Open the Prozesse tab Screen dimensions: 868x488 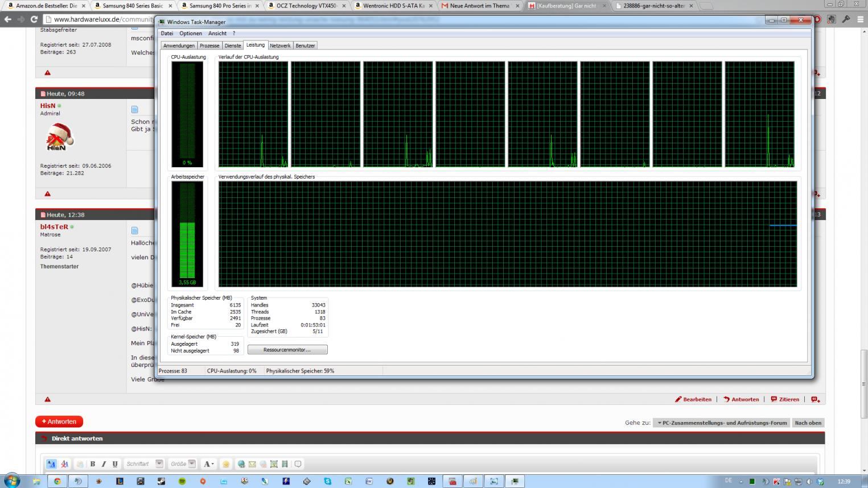pos(209,46)
